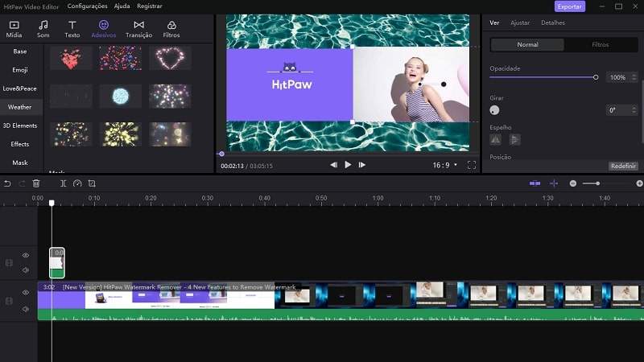The width and height of the screenshot is (644, 362).
Task: Enter fullscreen preview mode
Action: [x=472, y=165]
